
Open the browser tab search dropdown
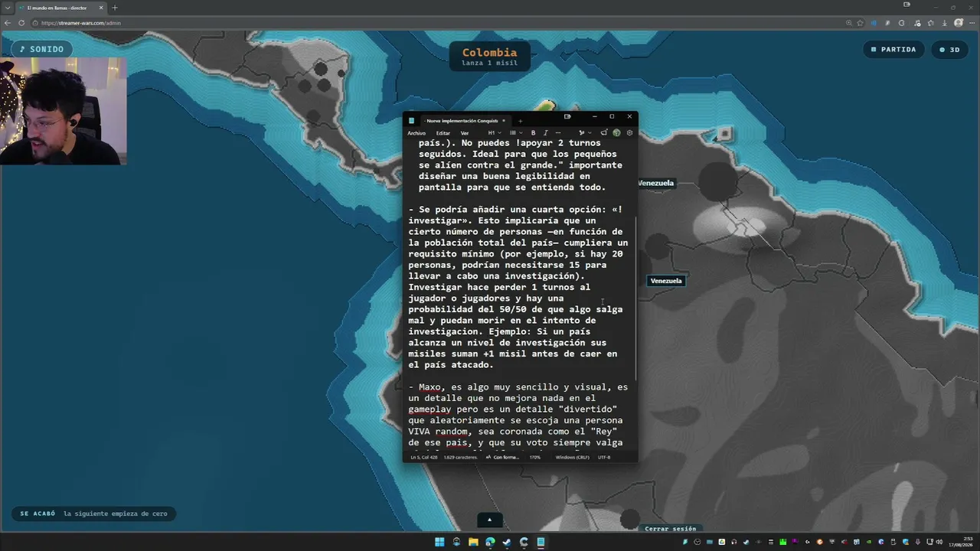(x=7, y=8)
